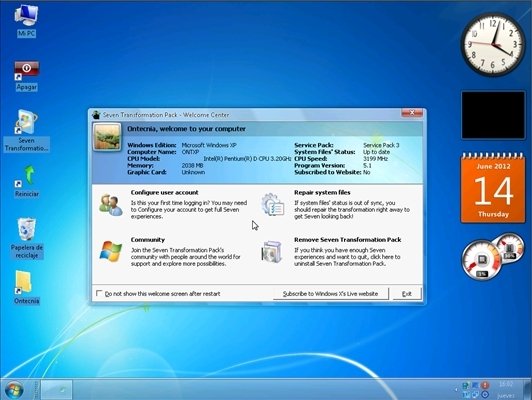Click the Reiniciar restart shortcut
The image size is (532, 400).
point(26,180)
